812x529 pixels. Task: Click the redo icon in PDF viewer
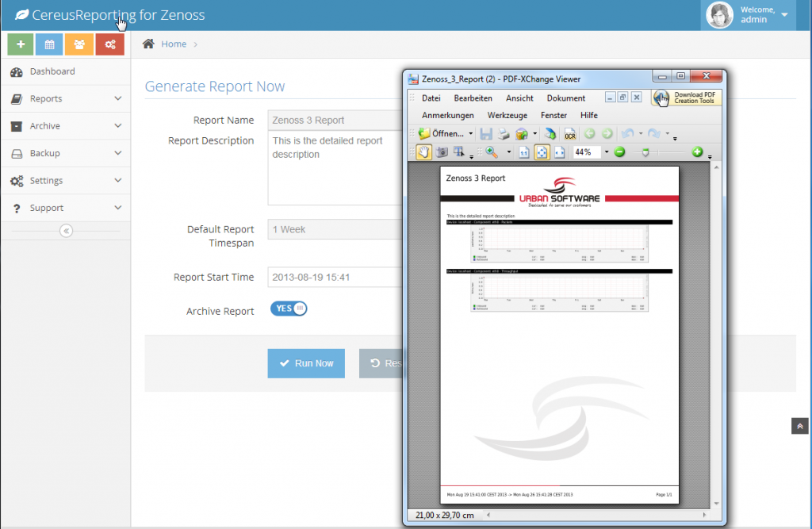tap(654, 134)
